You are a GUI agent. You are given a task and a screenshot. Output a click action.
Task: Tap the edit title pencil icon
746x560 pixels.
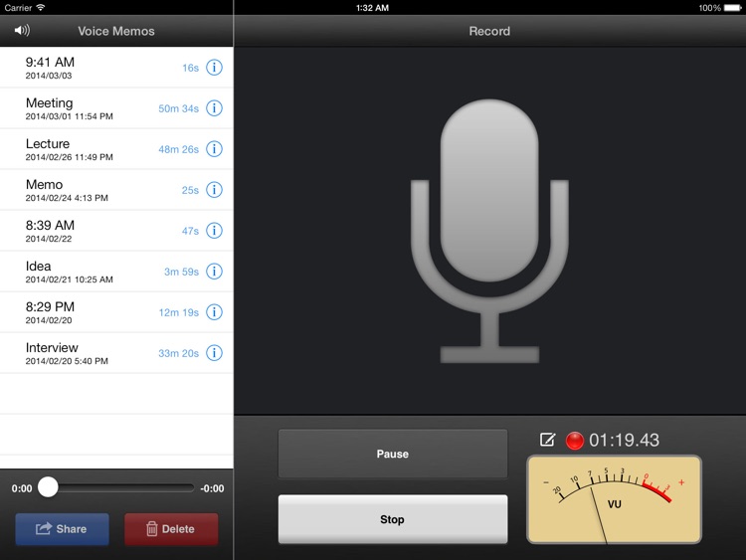click(x=547, y=440)
